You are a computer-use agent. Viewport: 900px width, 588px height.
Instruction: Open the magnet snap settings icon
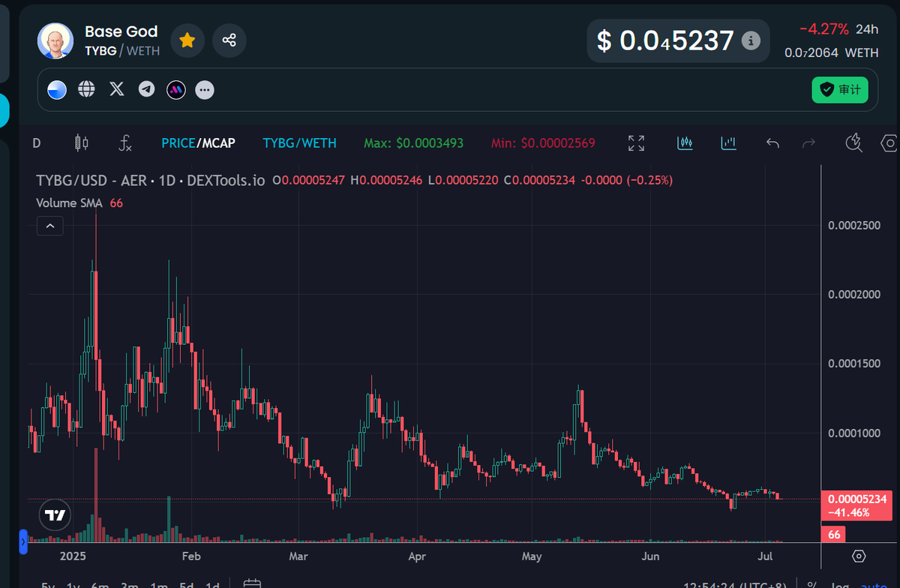pos(853,142)
